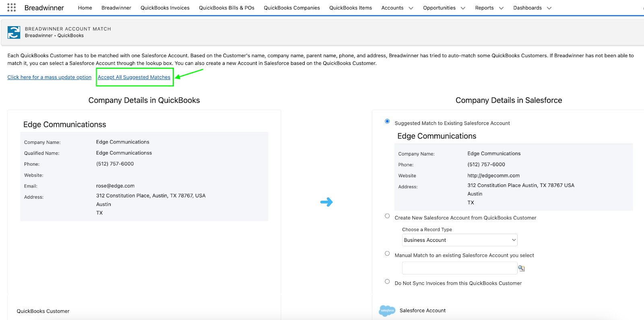Open QuickBooks Items tab

pyautogui.click(x=351, y=8)
